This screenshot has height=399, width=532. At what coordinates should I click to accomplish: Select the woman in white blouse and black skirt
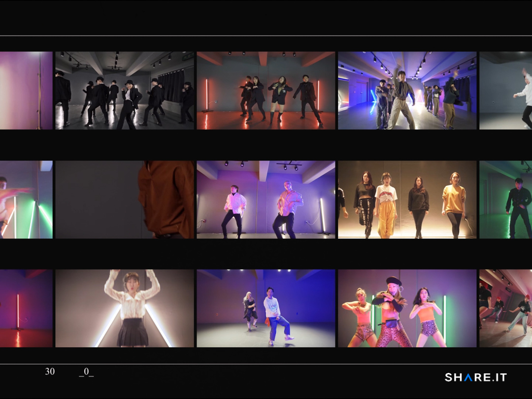(125, 308)
